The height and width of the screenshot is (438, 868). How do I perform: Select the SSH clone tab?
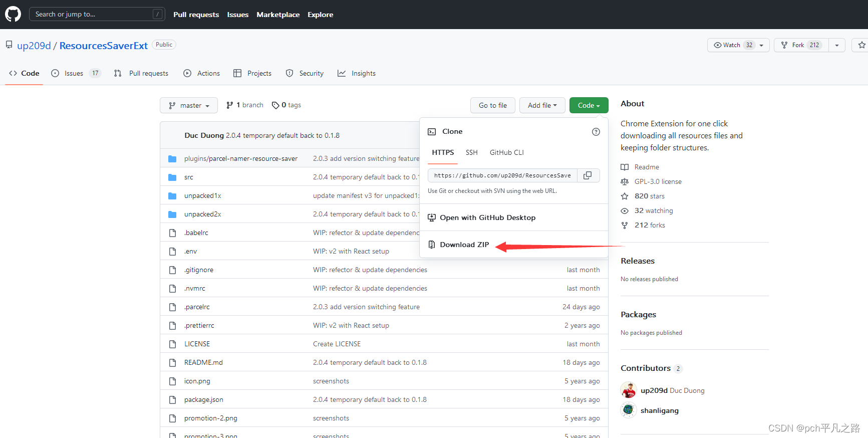[x=472, y=152]
